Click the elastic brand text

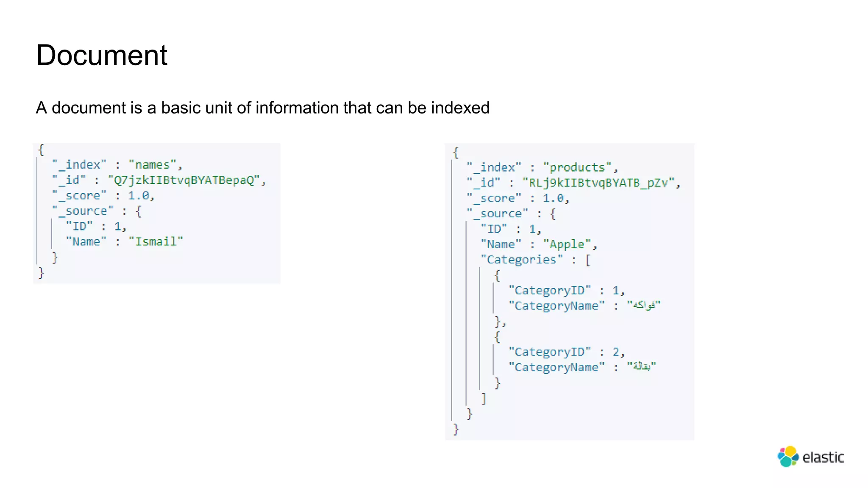coord(823,457)
